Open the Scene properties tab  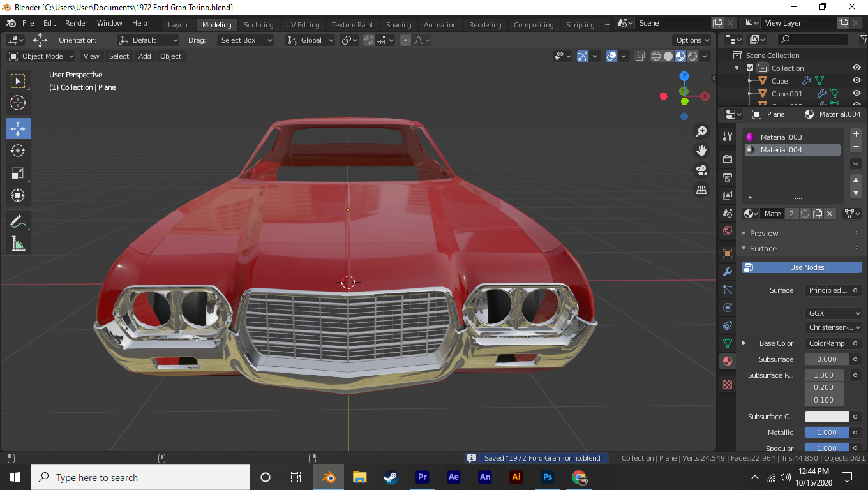coord(727,212)
